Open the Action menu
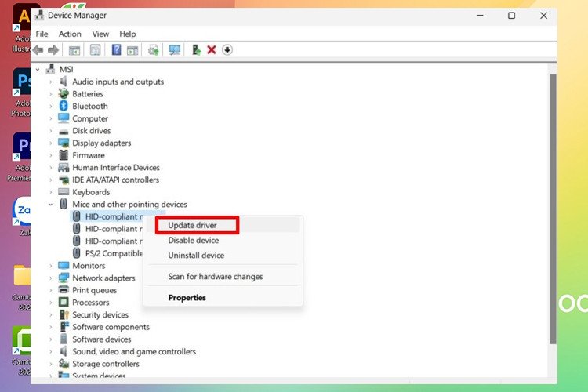588x392 pixels. (70, 34)
